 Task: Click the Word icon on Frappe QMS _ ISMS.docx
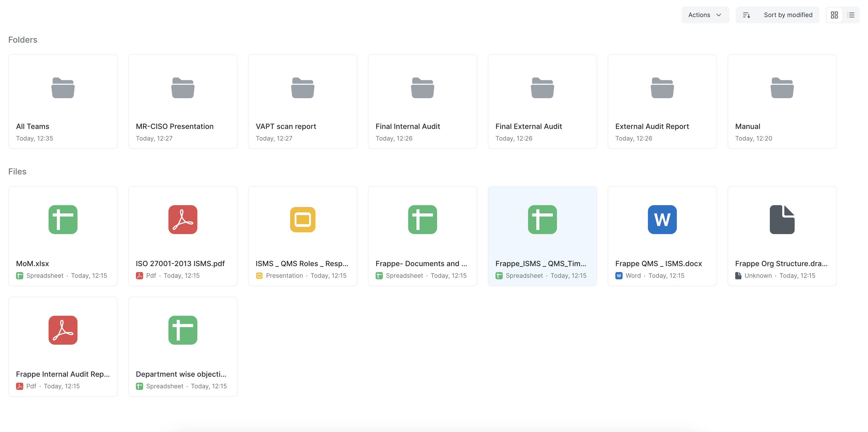click(x=662, y=220)
